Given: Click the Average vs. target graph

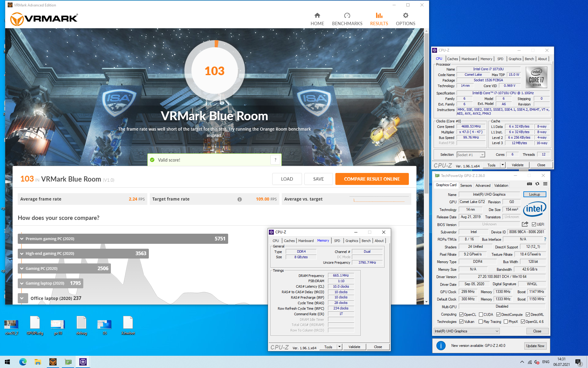Looking at the screenshot, I should point(379,199).
